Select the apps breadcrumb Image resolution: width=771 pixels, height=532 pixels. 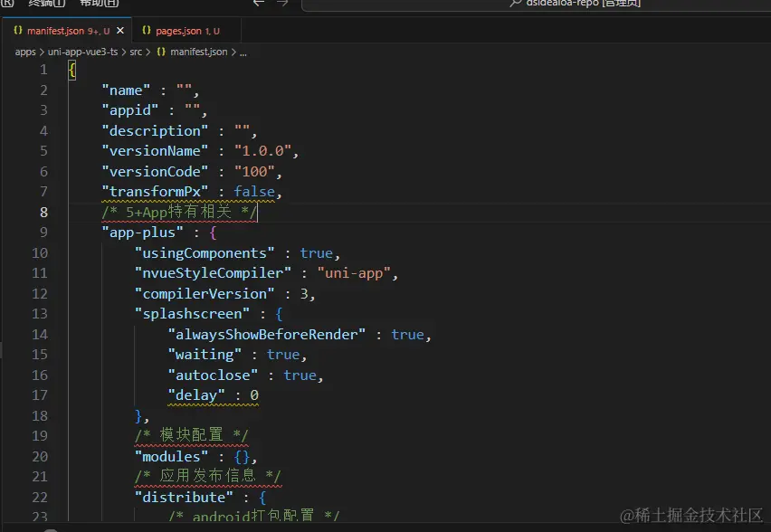[x=25, y=52]
